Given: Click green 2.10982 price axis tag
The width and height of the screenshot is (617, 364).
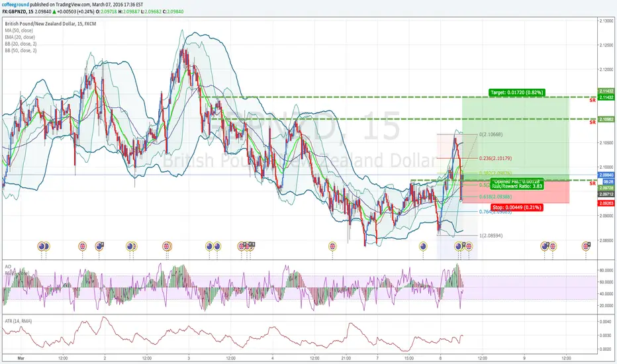Looking at the screenshot, I should (x=606, y=119).
